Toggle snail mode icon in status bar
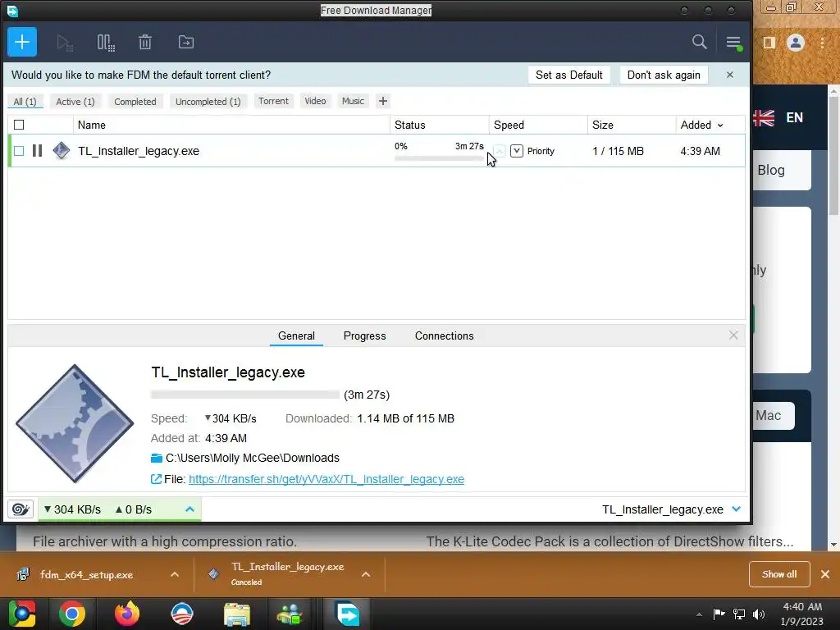Viewport: 840px width, 630px height. 21,509
